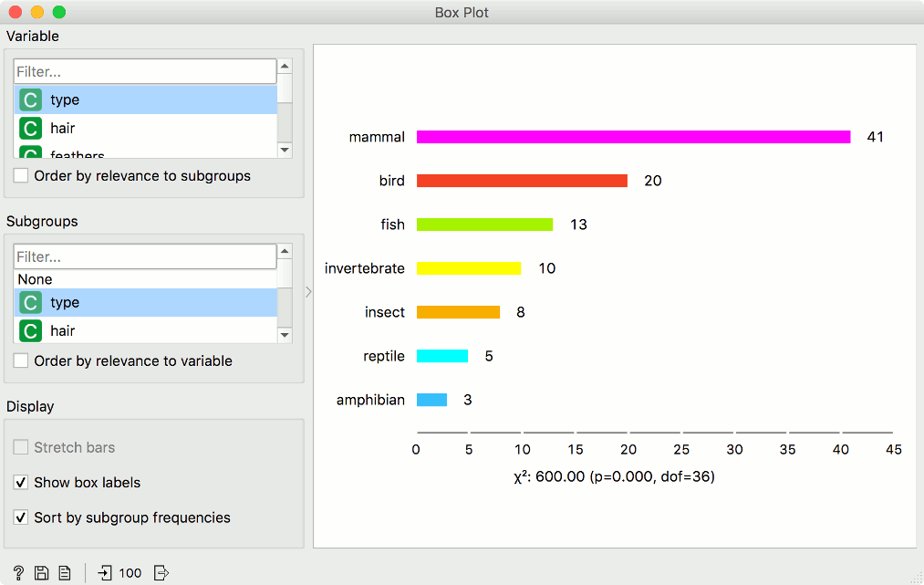
Task: Enable Order by relevance to subgroups
Action: (x=21, y=176)
